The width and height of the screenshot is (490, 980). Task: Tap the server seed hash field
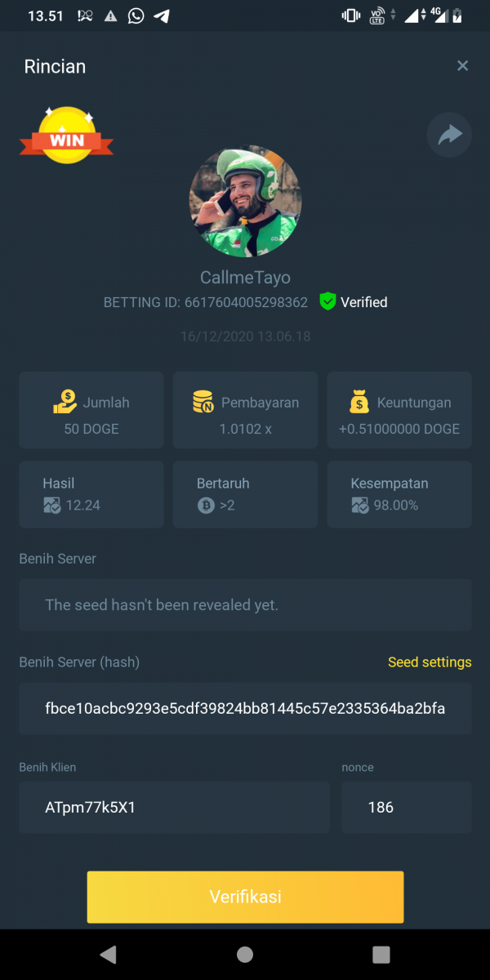(245, 708)
